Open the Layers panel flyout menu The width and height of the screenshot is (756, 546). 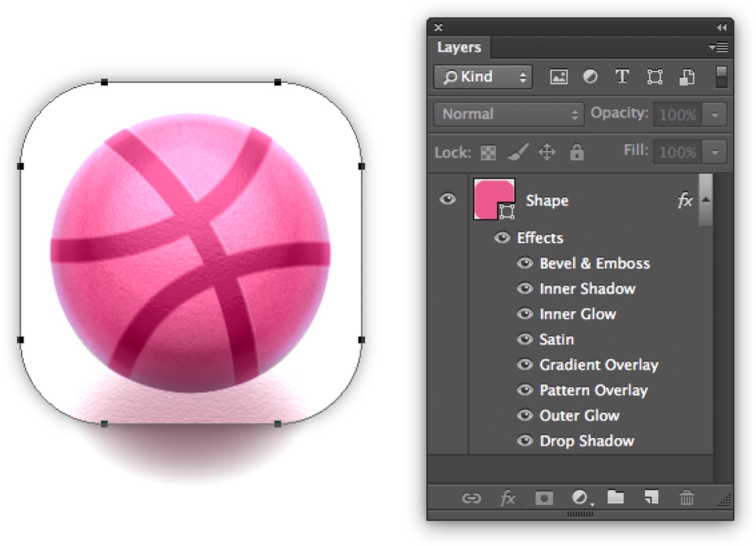tap(718, 47)
